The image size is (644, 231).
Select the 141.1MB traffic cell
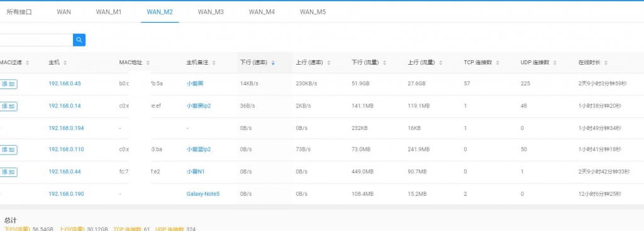click(x=363, y=105)
